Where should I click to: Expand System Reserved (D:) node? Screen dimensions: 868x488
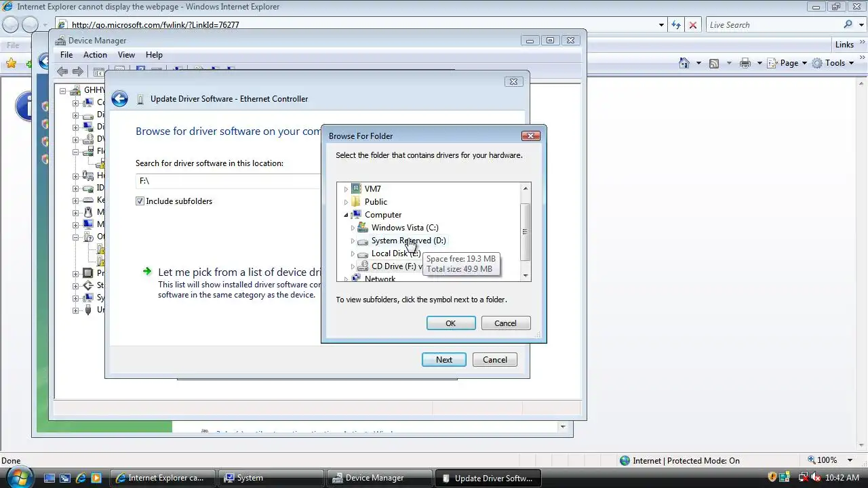point(353,241)
